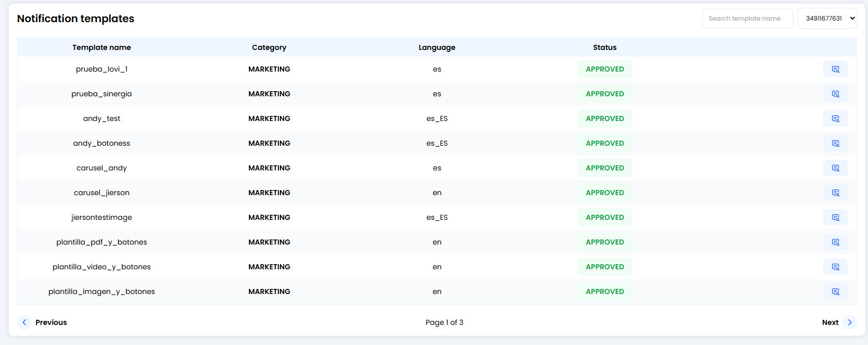Go to Previous page label
Screen dimensions: 868x345
(51, 322)
